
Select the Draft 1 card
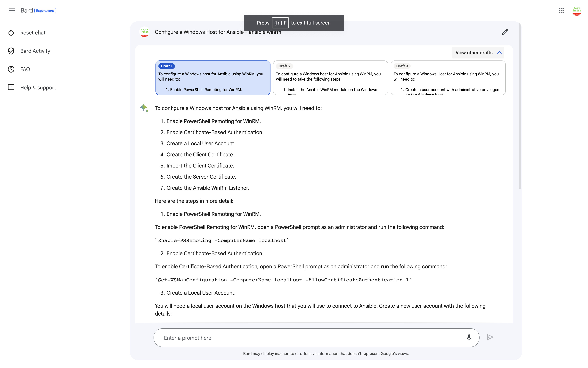(213, 78)
